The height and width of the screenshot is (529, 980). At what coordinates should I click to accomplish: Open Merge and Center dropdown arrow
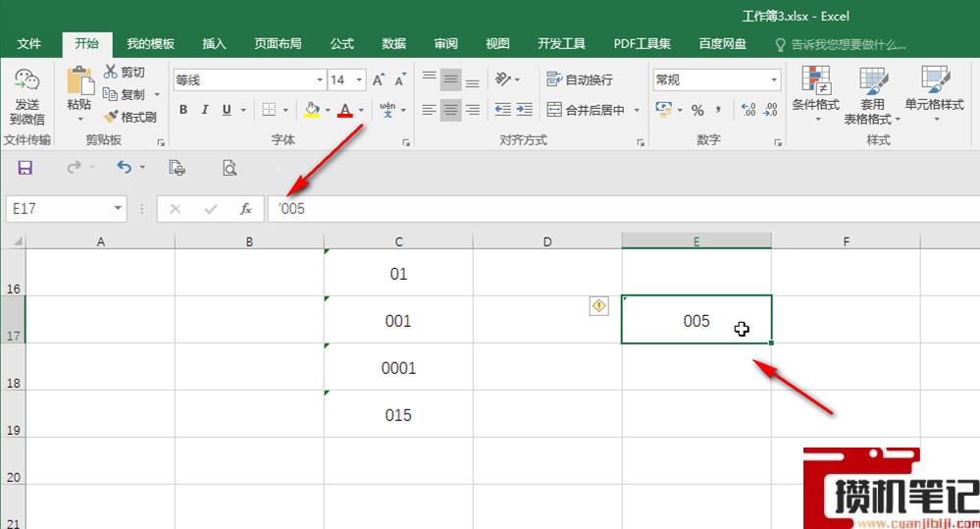point(637,110)
